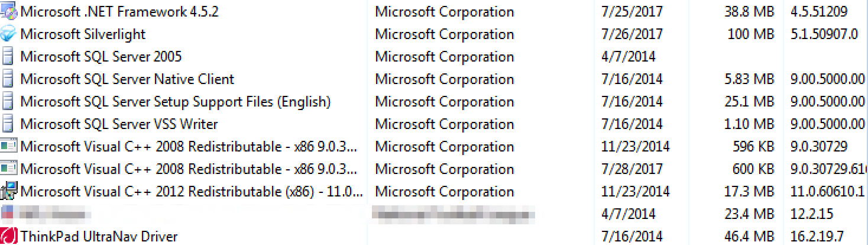Click the SQL Server Setup Support Files icon
Image resolution: width=868 pixels, height=245 pixels.
click(8, 101)
